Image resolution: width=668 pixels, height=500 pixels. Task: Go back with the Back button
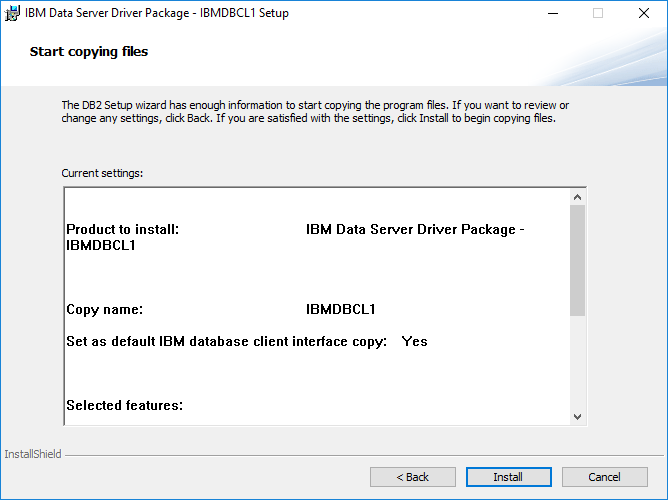click(x=412, y=477)
